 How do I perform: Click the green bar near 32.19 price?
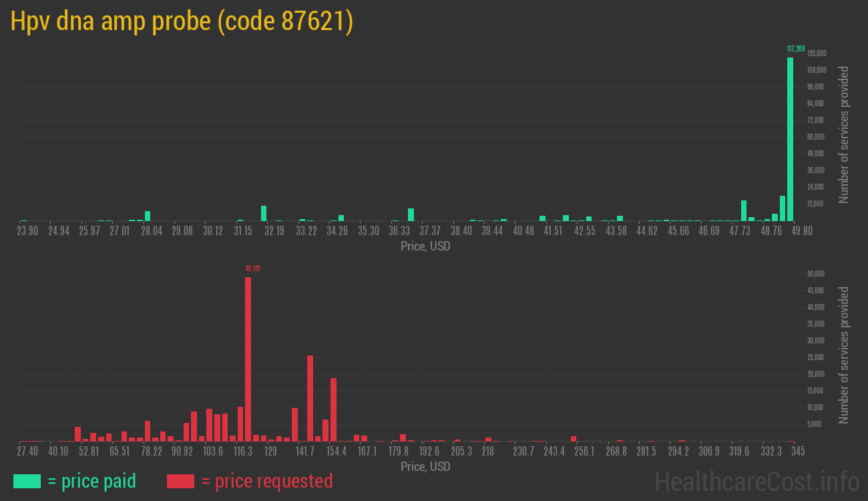point(264,213)
